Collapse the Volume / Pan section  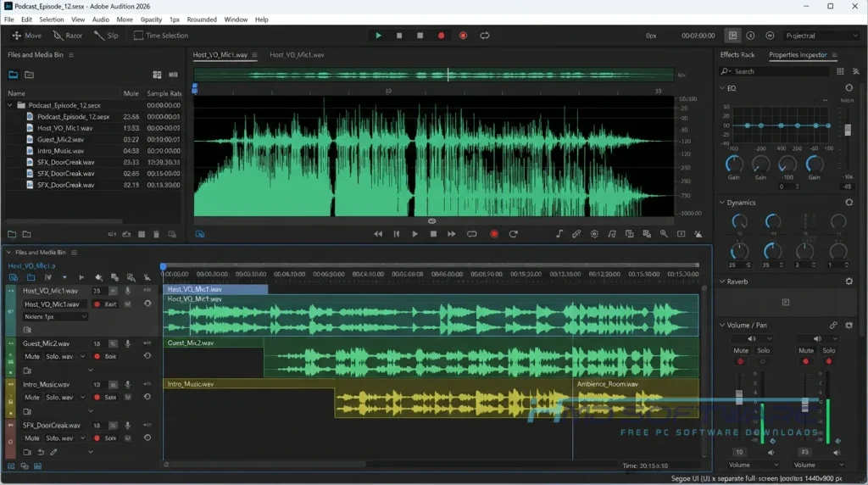722,325
